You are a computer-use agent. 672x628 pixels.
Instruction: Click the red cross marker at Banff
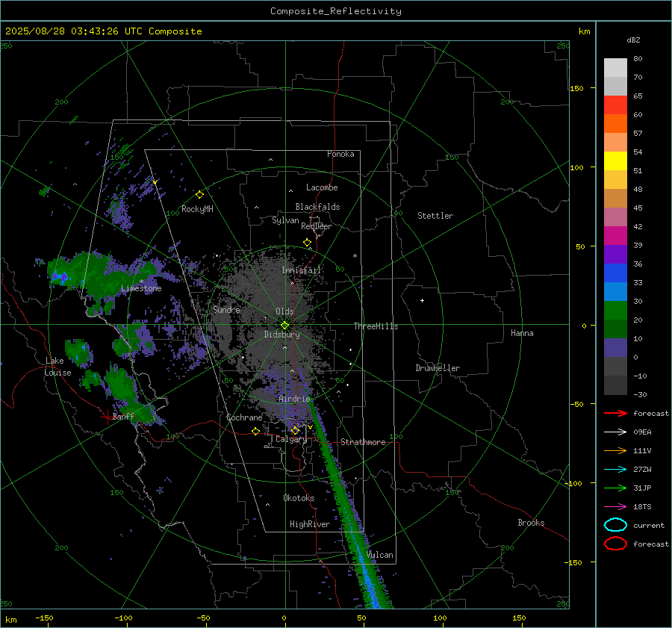tap(107, 416)
